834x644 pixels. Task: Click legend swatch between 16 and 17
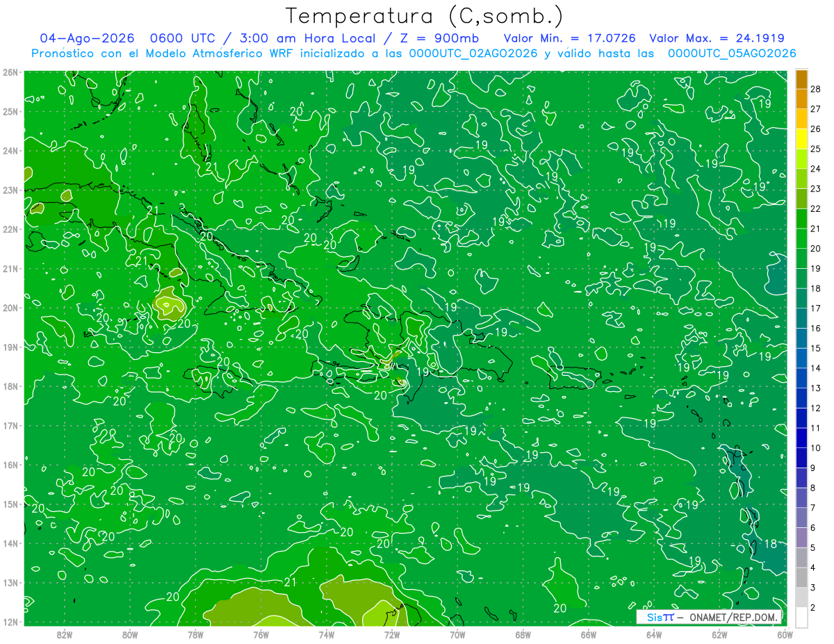pos(801,318)
